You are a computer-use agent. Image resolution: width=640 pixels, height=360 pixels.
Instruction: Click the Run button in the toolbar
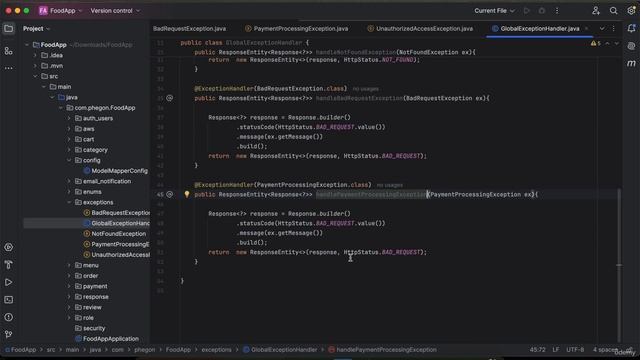coord(527,11)
